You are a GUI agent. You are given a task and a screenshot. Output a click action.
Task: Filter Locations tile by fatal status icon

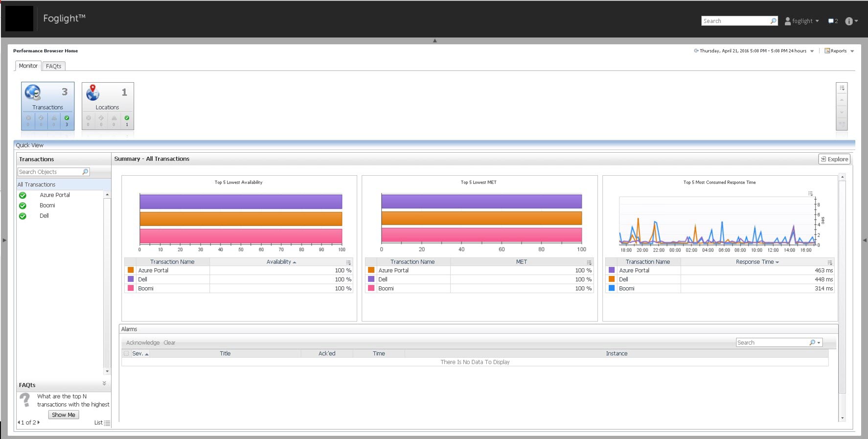coord(89,118)
